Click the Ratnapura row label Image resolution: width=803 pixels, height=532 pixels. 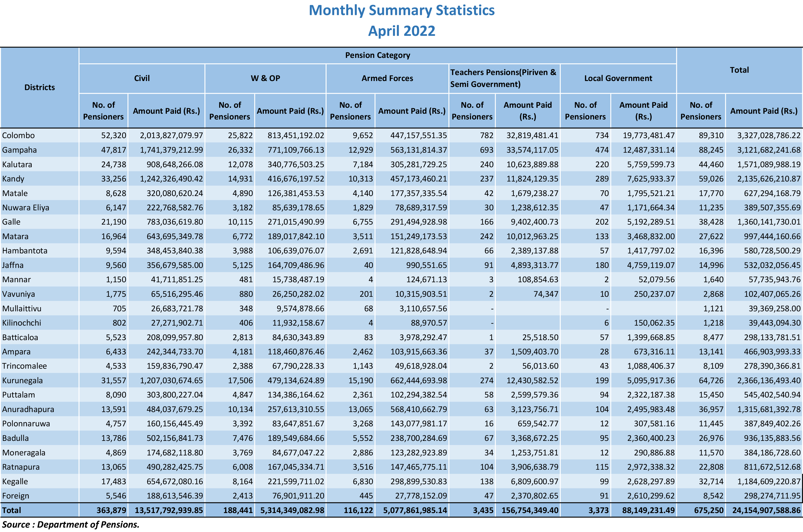pos(21,467)
